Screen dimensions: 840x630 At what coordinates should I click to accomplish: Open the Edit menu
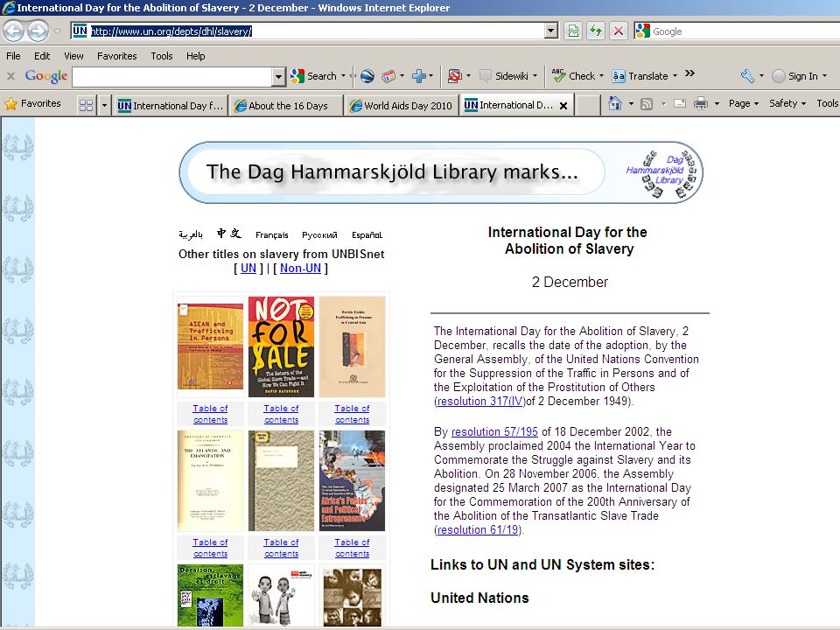[42, 56]
